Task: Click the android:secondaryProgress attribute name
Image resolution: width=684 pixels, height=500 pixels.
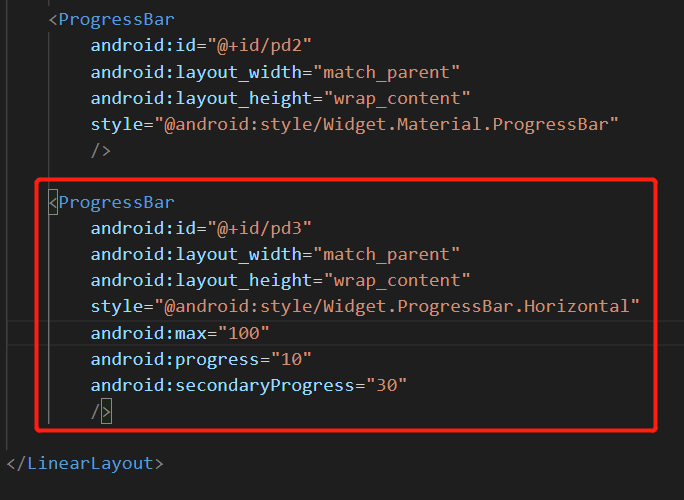Action: click(x=222, y=386)
